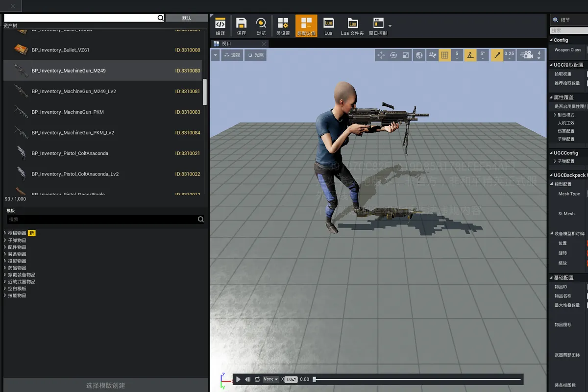Switch to the 视口 viewport tab
Image resolution: width=588 pixels, height=392 pixels.
[x=240, y=44]
